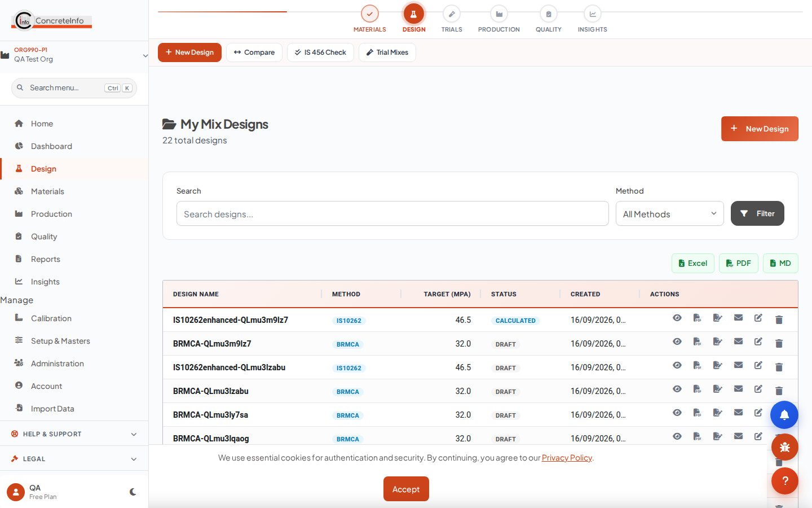Click the Quality workflow step icon
812x508 pixels.
pyautogui.click(x=549, y=14)
